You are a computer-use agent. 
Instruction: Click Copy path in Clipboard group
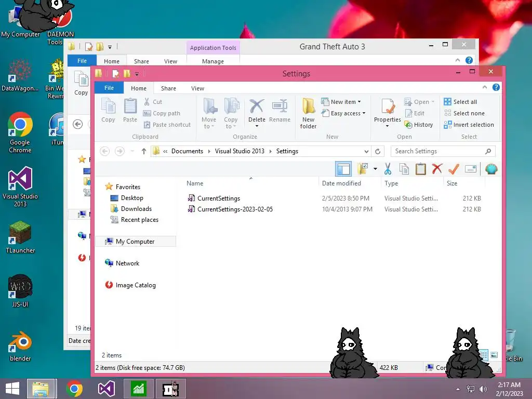162,113
